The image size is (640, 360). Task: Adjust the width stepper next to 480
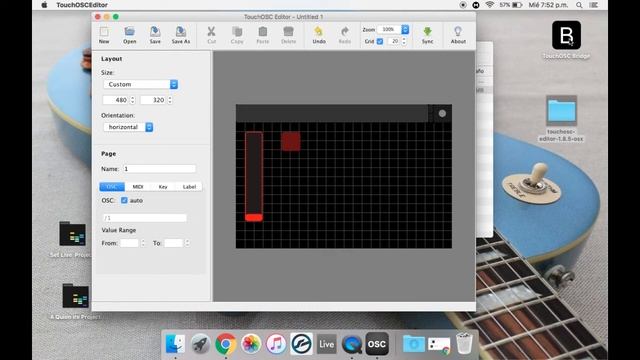132,100
